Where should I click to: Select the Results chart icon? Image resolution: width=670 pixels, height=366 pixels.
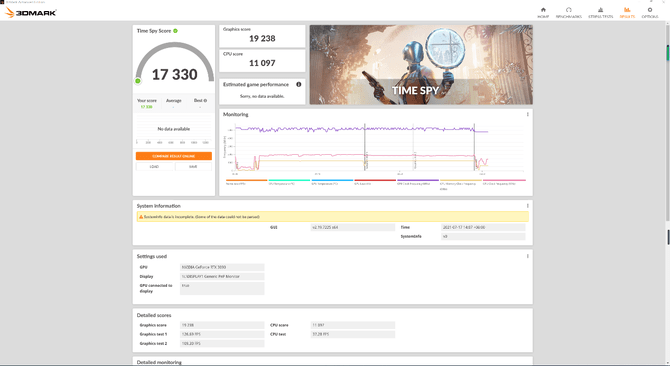click(627, 10)
